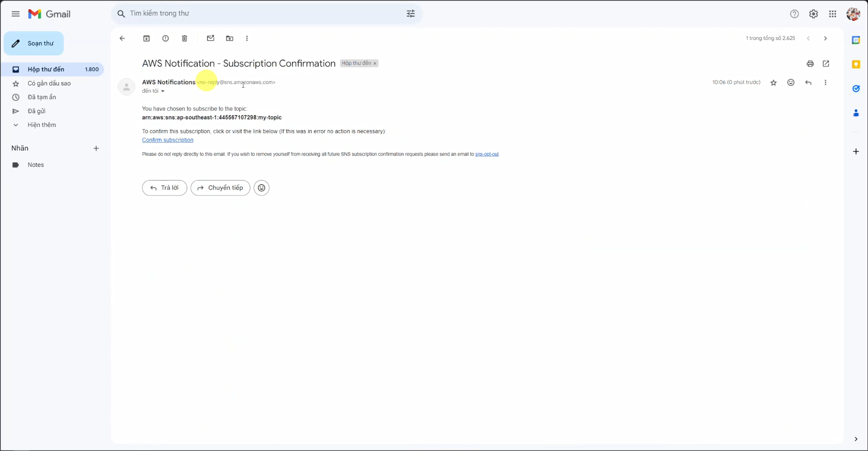Screen dimensions: 868x451
Task: Click the Move to folder icon
Action: (229, 39)
